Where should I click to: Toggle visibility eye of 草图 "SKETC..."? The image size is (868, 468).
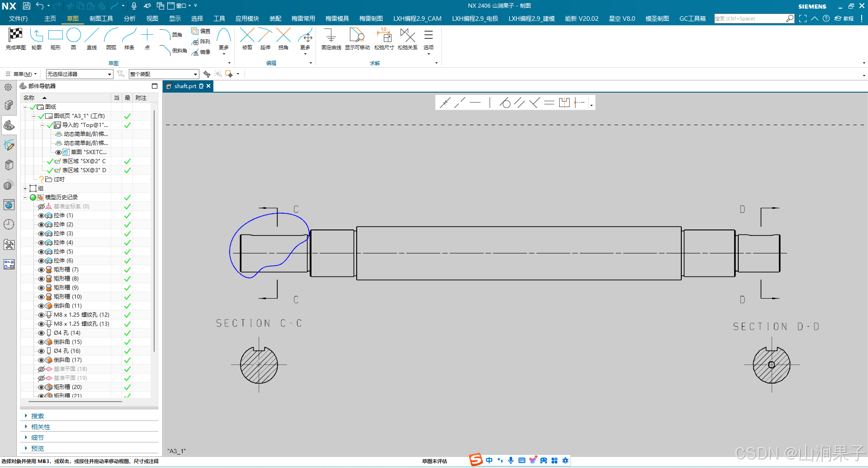pos(58,152)
